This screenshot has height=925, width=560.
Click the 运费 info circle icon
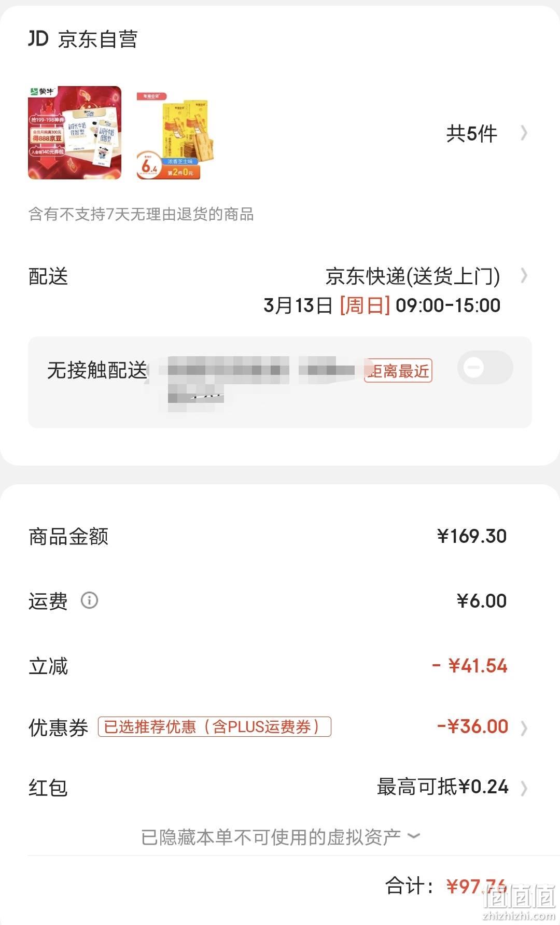[x=89, y=600]
